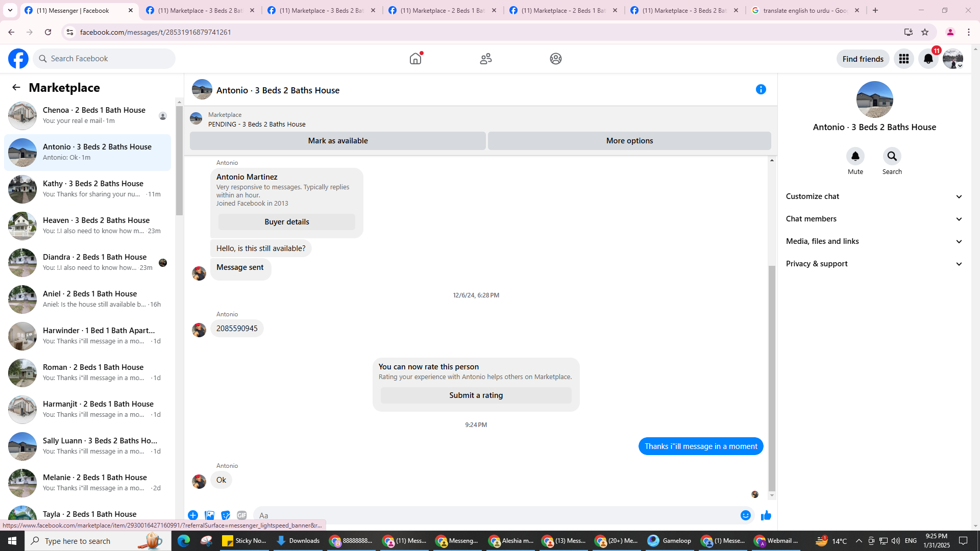Screen dimensions: 980x551
Task: Switch to translate english to urdu tab
Action: pos(805,10)
